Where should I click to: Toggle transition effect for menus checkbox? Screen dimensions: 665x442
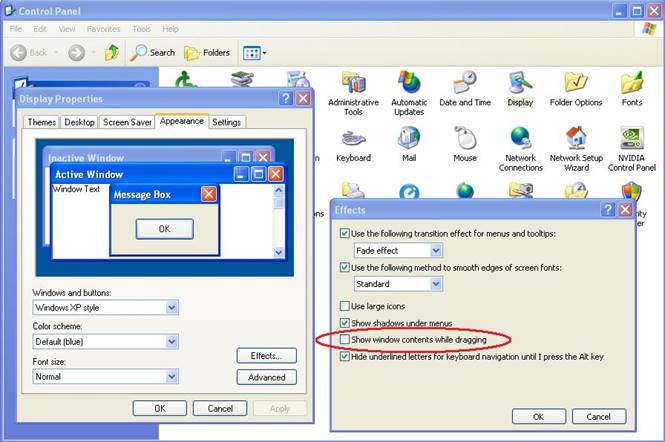coord(344,233)
